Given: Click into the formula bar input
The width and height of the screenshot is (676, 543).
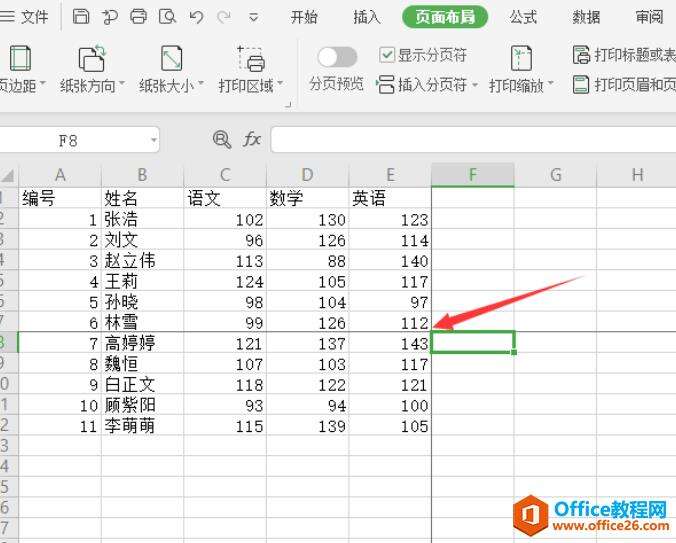Looking at the screenshot, I should tap(473, 140).
